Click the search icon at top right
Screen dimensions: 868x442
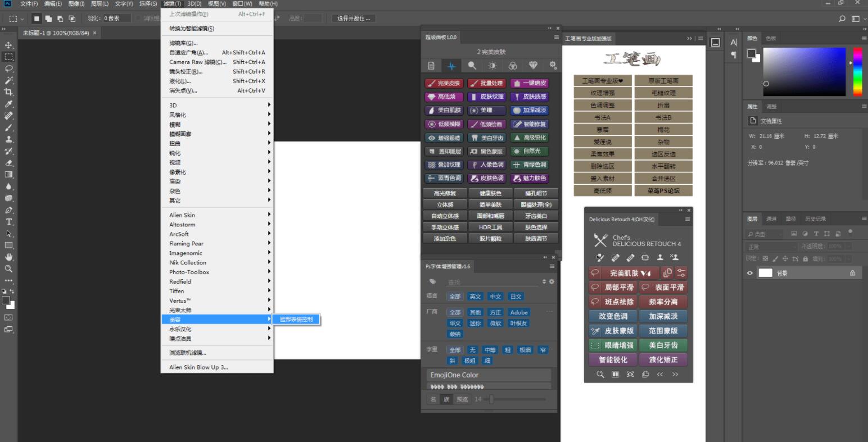842,19
